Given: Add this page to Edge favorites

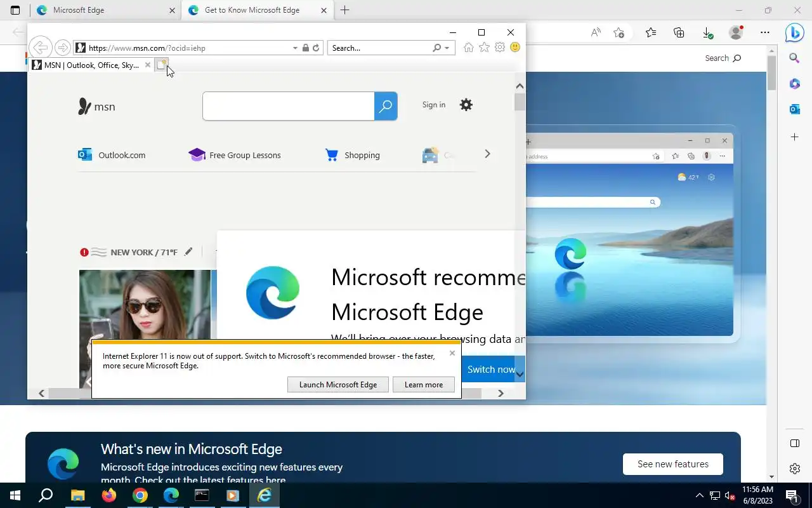Looking at the screenshot, I should (x=619, y=32).
